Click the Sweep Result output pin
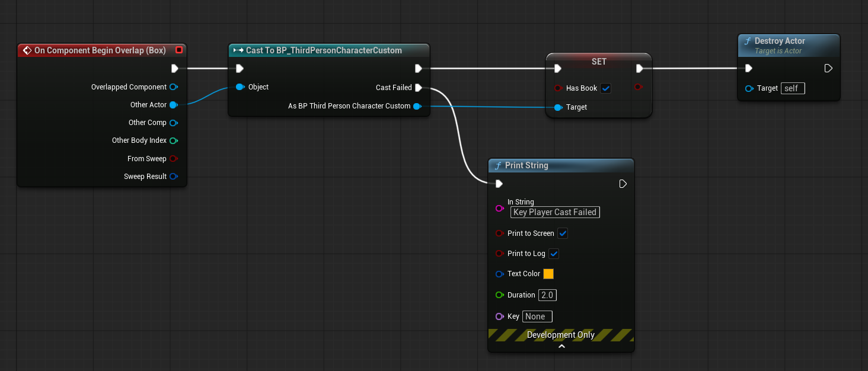This screenshot has height=371, width=868. point(174,177)
